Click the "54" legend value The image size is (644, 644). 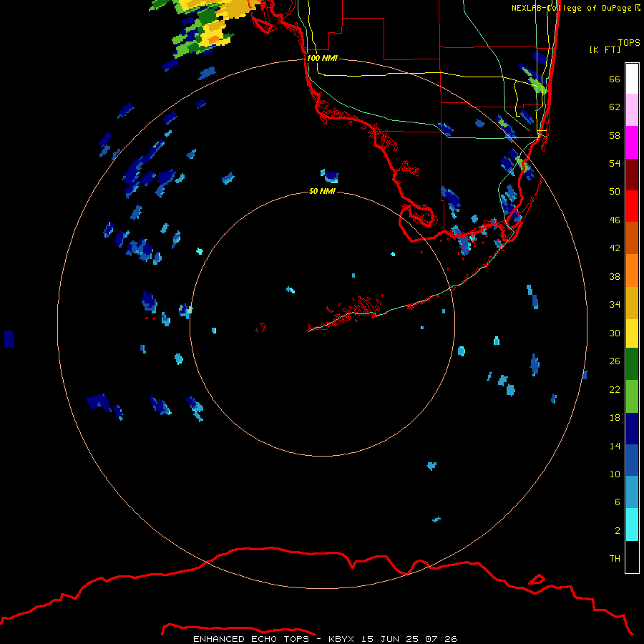click(615, 163)
